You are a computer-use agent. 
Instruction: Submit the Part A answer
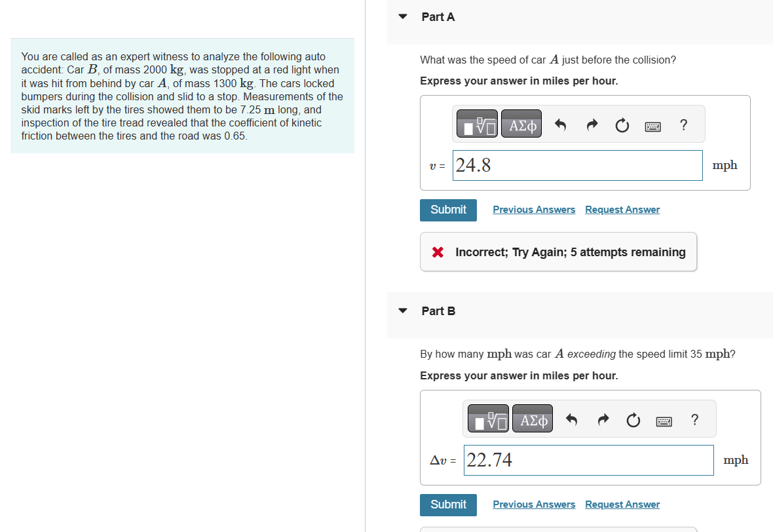pos(448,210)
